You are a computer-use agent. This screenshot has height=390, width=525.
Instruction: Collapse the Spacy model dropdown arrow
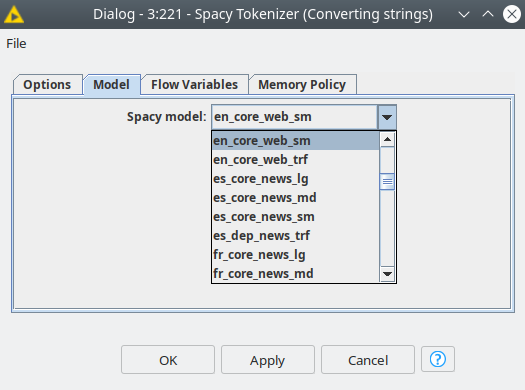[387, 117]
